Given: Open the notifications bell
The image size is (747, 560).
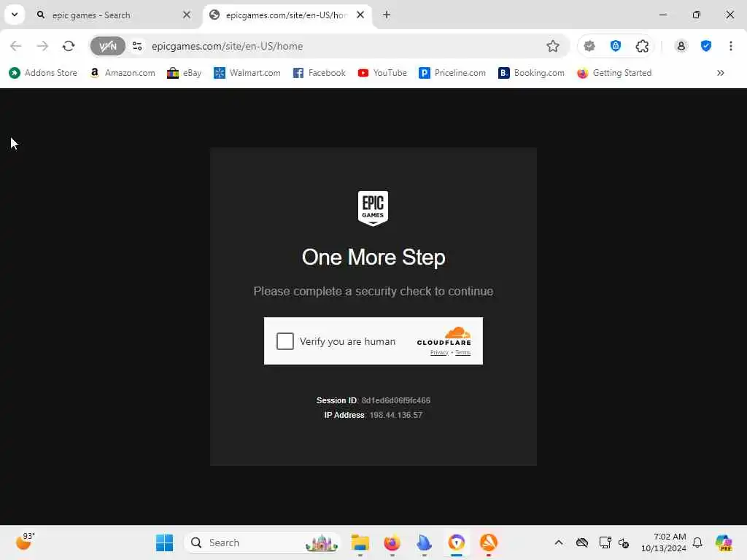Looking at the screenshot, I should pyautogui.click(x=697, y=542).
